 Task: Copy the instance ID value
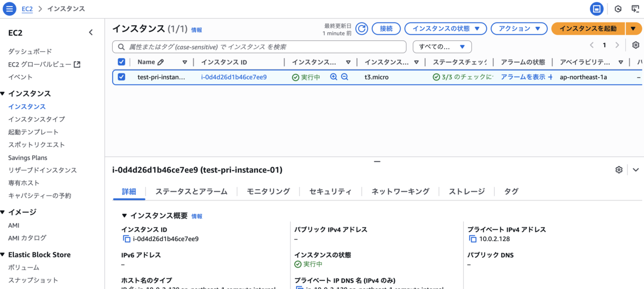(127, 239)
